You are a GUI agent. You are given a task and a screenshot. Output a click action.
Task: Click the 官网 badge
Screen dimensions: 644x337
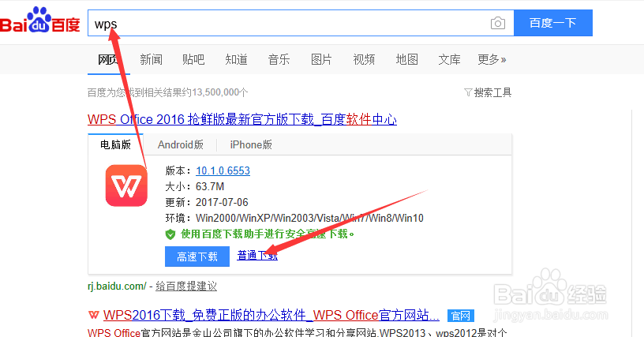pyautogui.click(x=460, y=316)
